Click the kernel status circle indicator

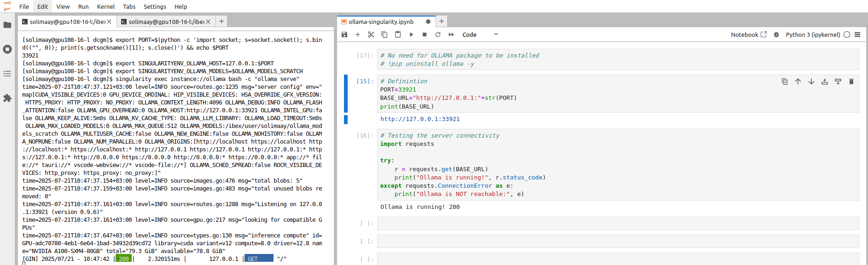847,35
